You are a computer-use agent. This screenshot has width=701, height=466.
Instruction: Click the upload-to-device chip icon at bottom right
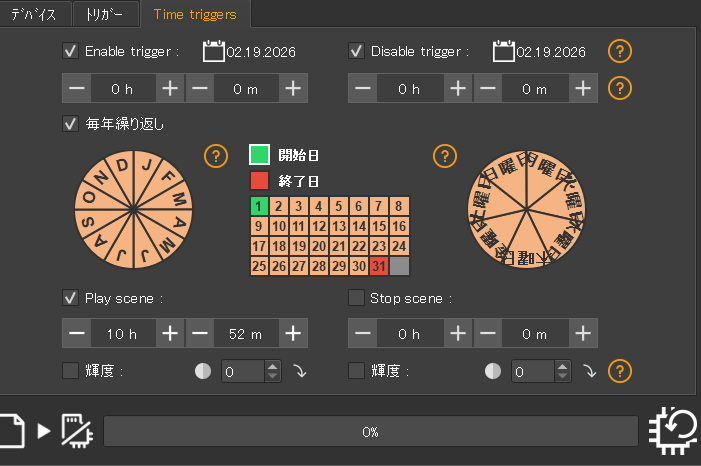point(674,430)
